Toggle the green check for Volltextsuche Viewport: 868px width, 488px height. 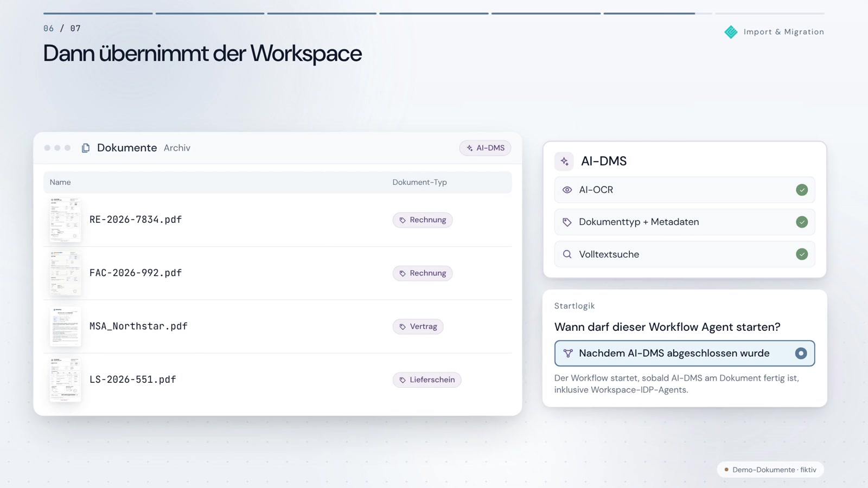point(802,254)
